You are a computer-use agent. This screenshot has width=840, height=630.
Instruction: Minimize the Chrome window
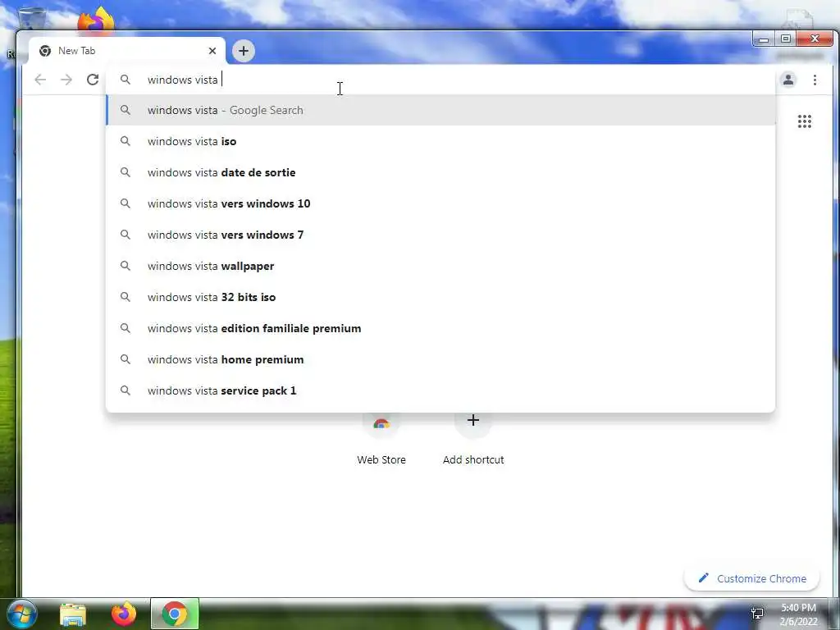[x=764, y=39]
